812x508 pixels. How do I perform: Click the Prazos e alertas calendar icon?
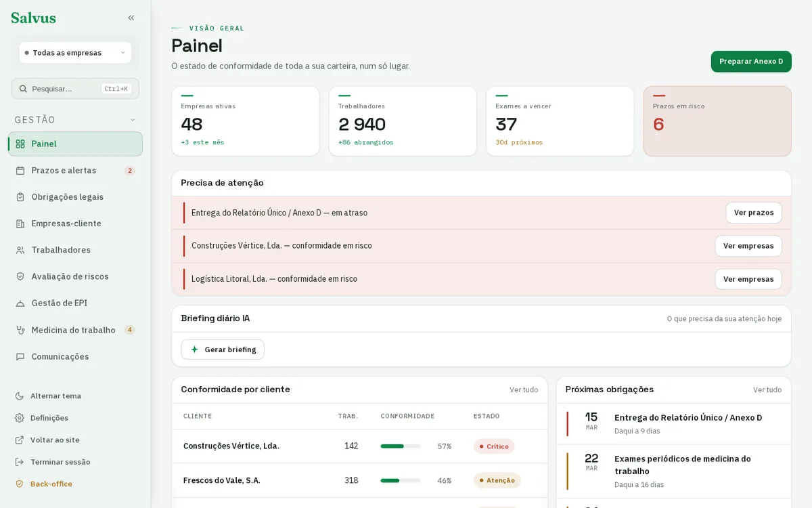tap(20, 171)
